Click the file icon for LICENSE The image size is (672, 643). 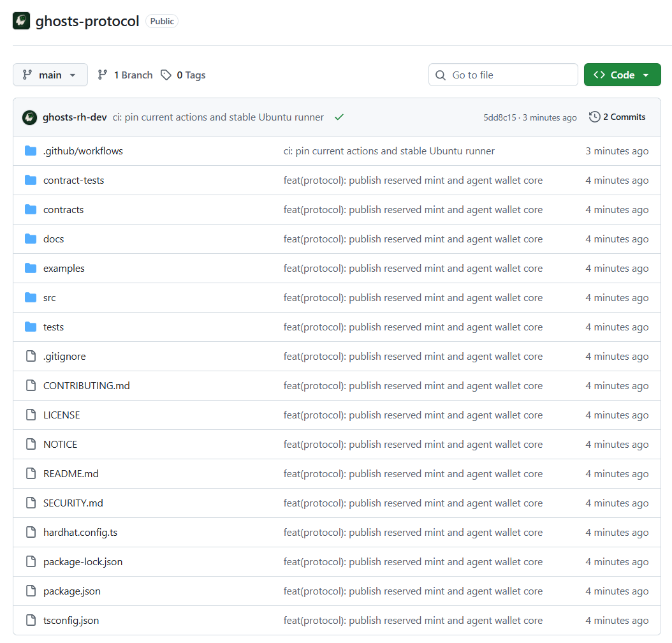click(x=31, y=415)
